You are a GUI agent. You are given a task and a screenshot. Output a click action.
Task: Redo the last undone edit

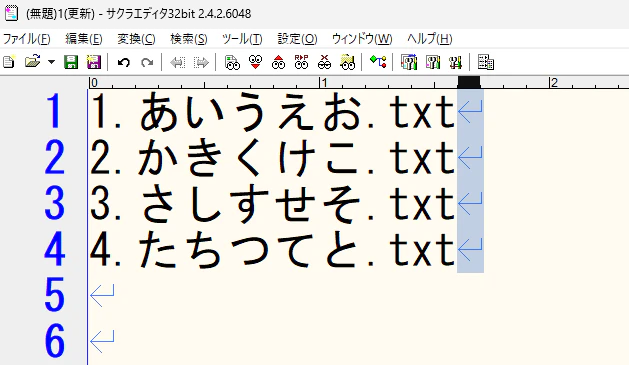pyautogui.click(x=147, y=62)
